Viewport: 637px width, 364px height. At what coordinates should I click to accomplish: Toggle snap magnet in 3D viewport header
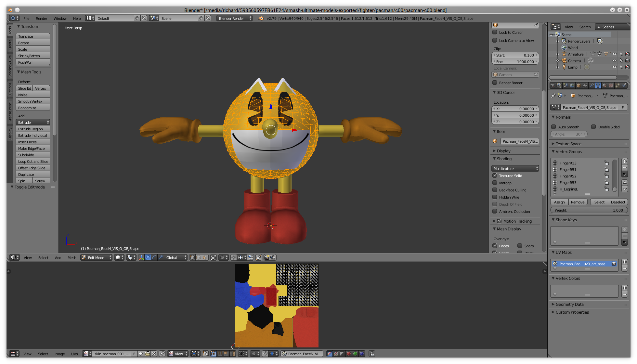coord(234,257)
